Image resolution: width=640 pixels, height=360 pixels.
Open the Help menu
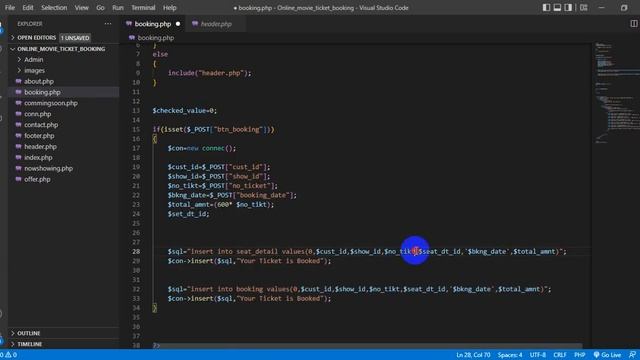(x=169, y=8)
